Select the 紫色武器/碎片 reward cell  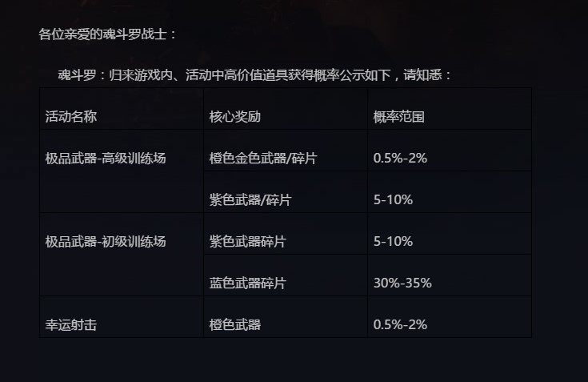coord(250,200)
